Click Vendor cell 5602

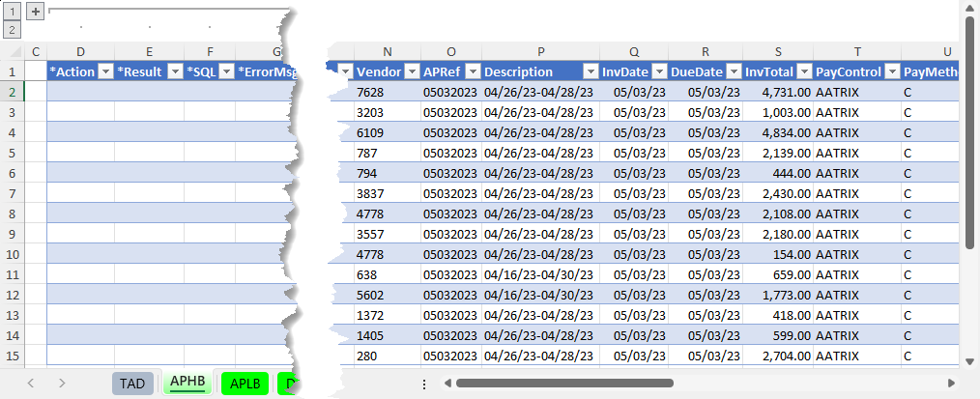click(x=388, y=295)
